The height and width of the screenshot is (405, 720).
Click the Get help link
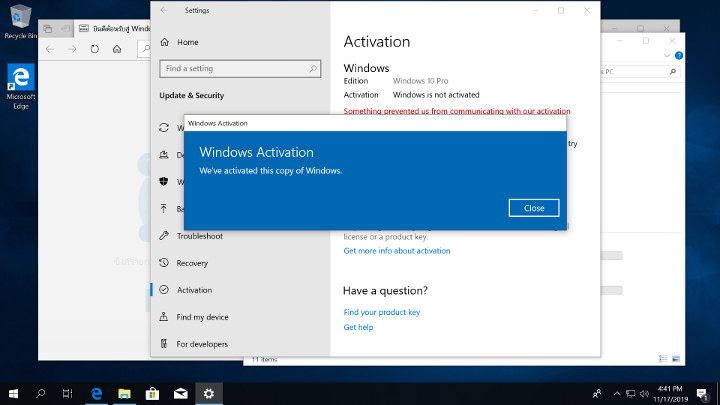coord(358,327)
